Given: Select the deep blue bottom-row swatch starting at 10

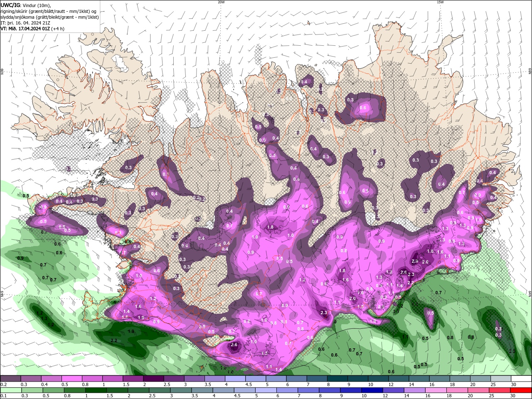Looking at the screenshot, I should pos(372,390).
